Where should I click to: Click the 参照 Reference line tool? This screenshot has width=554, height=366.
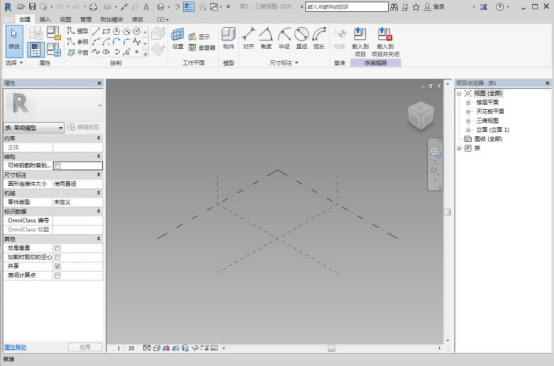(x=78, y=42)
